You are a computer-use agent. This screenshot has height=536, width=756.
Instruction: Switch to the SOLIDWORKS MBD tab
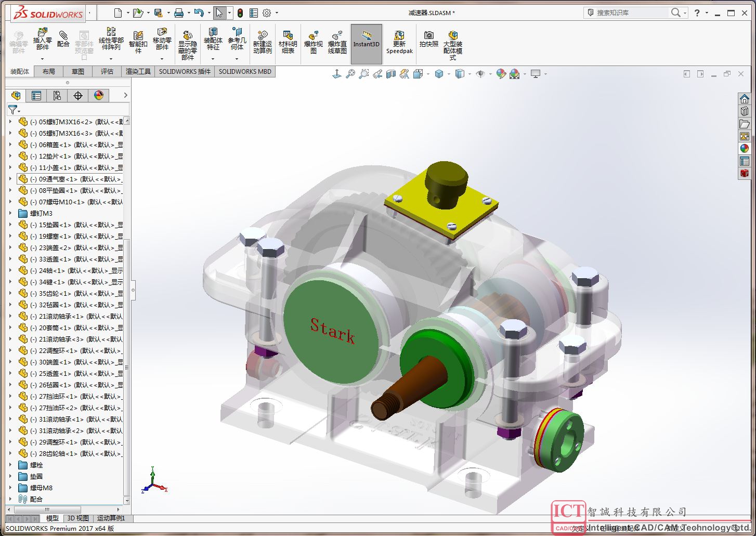coord(245,72)
